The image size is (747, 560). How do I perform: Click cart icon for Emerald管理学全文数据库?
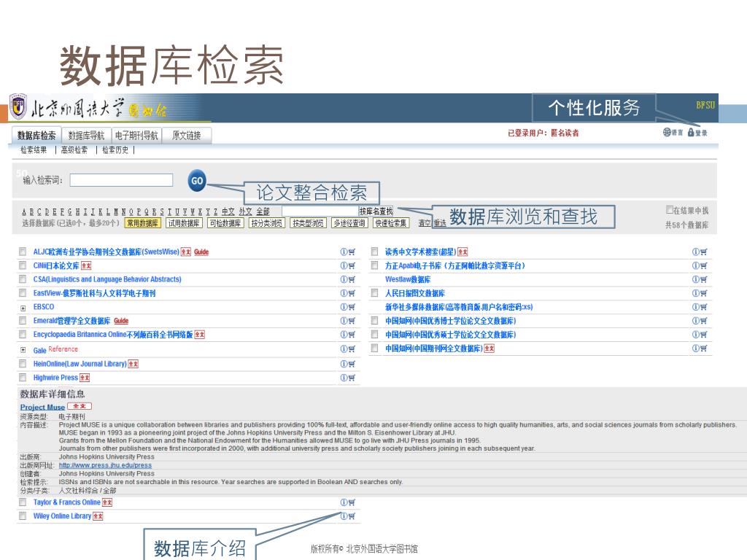coord(352,321)
